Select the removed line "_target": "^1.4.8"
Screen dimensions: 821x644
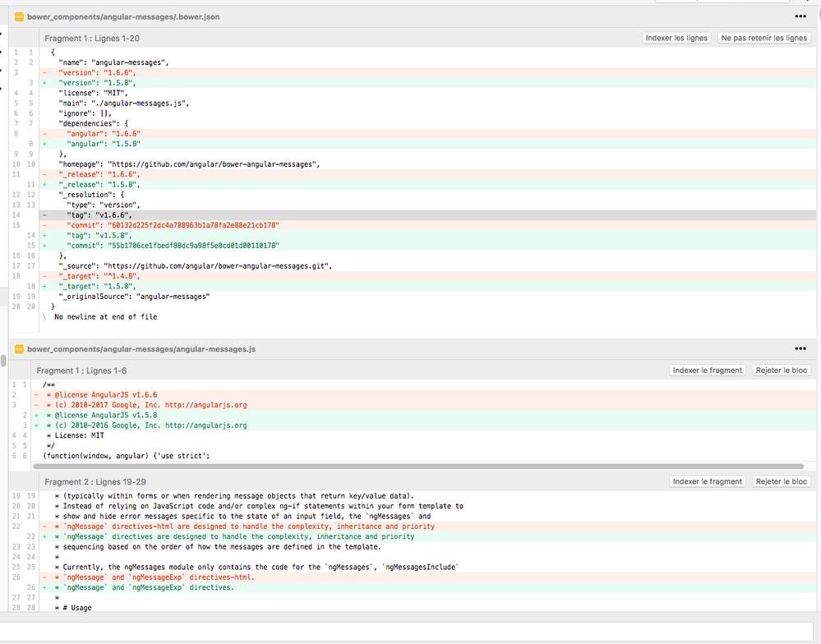click(x=427, y=276)
